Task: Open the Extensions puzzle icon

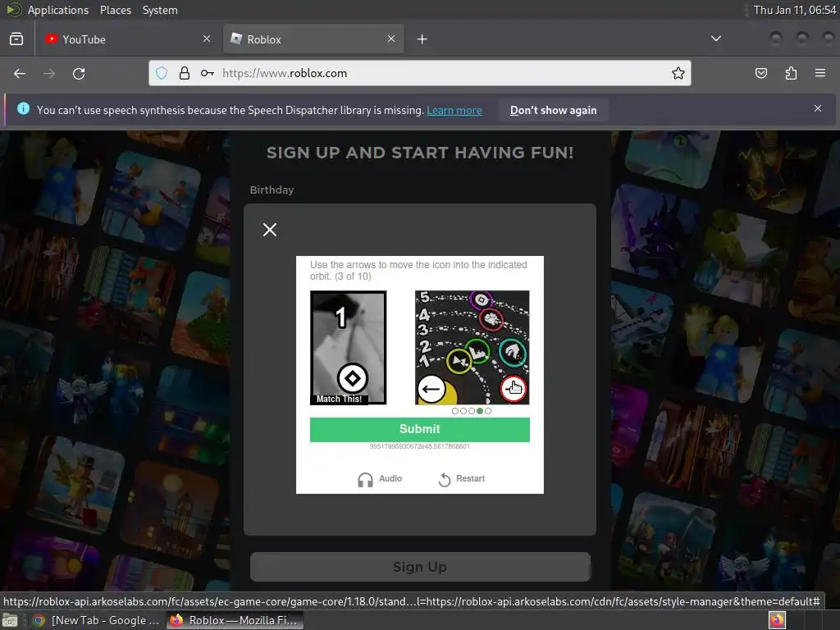Action: coord(791,73)
